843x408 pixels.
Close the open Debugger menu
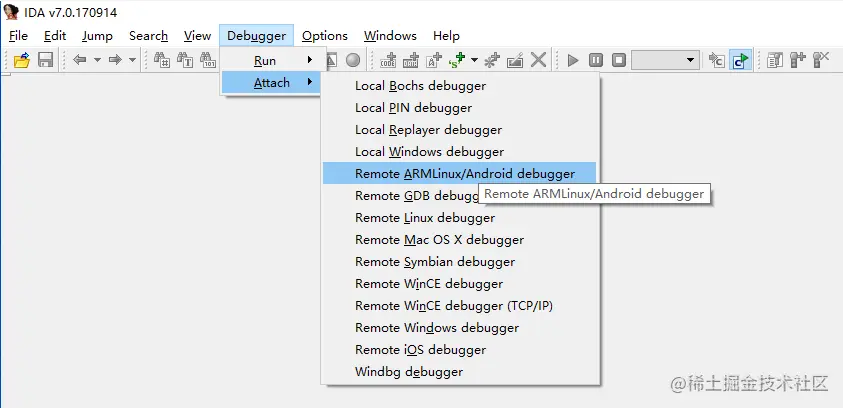pos(256,35)
